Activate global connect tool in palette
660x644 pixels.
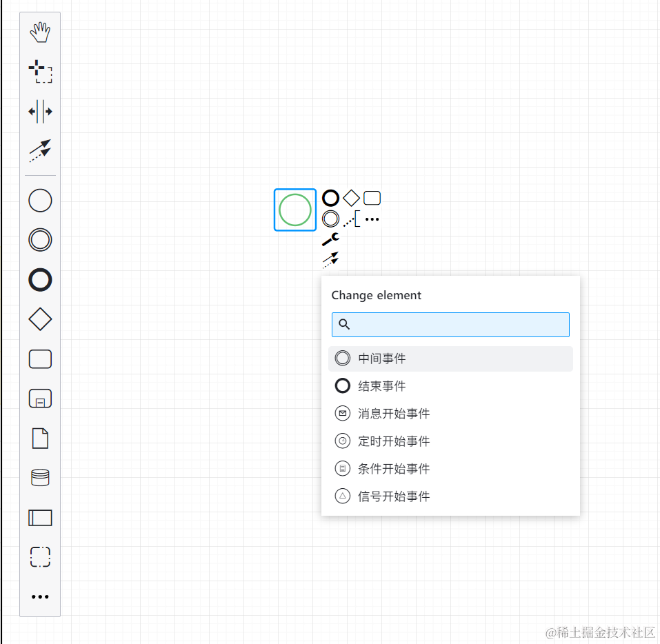coord(40,151)
